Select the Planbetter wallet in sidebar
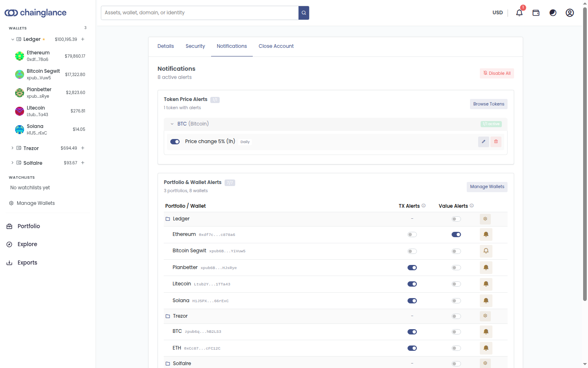The width and height of the screenshot is (588, 368). pyautogui.click(x=50, y=93)
